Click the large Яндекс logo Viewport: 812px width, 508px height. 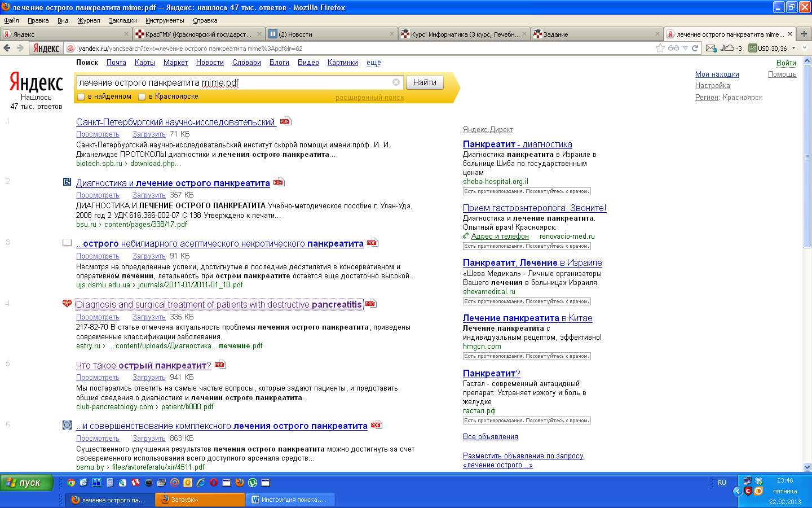click(36, 83)
